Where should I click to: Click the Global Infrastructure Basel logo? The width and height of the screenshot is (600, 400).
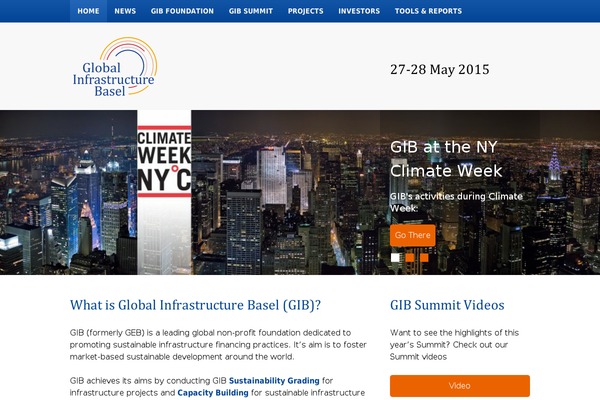(114, 67)
